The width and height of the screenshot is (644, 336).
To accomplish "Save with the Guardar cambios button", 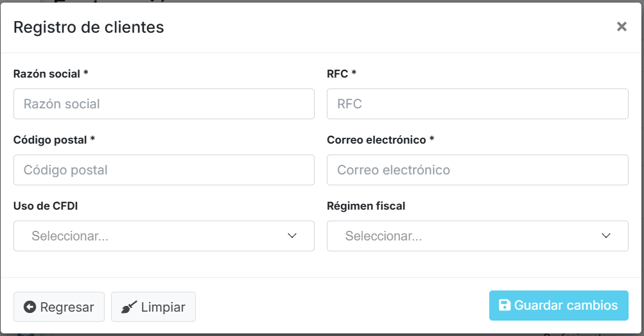I will point(559,306).
